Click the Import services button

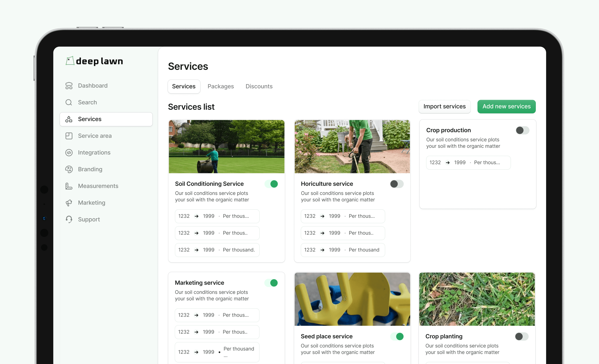point(444,106)
